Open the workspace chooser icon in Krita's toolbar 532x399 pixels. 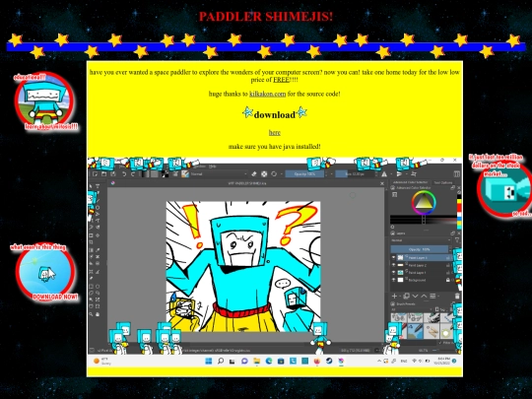(457, 174)
